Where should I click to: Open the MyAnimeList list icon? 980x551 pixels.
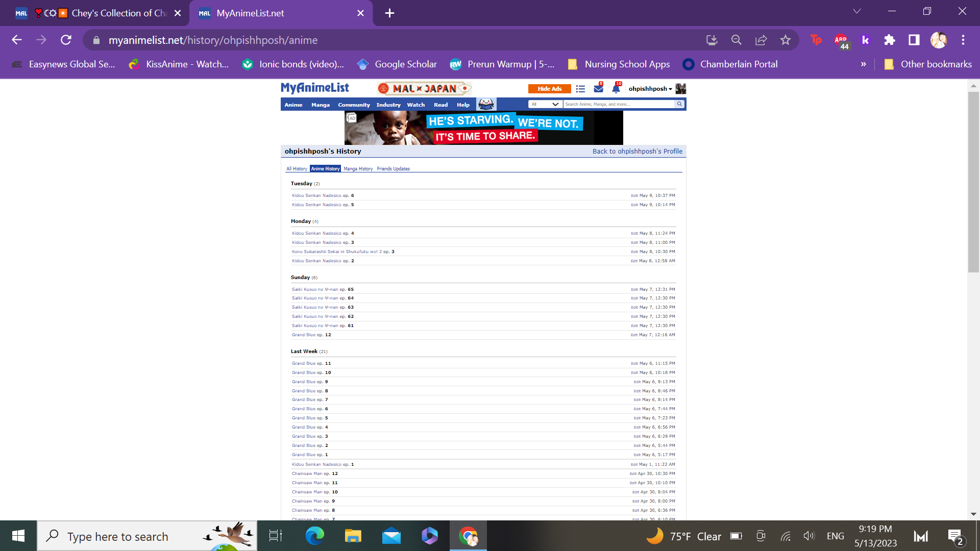[x=580, y=89]
